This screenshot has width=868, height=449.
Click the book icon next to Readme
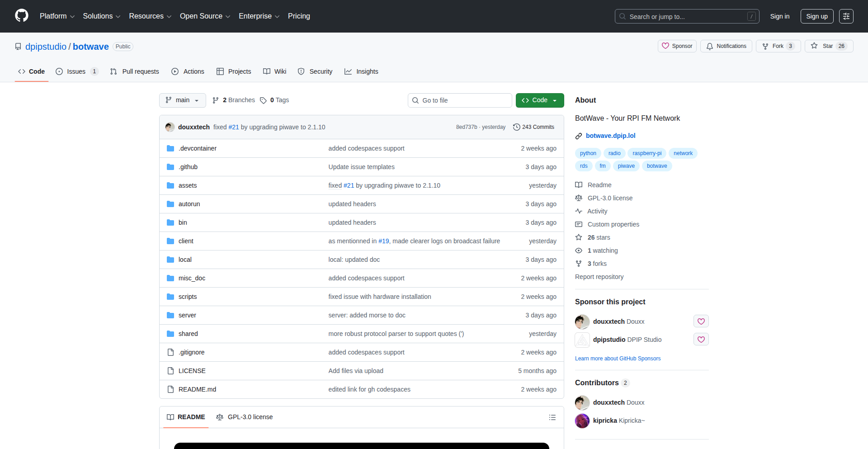[x=579, y=185]
